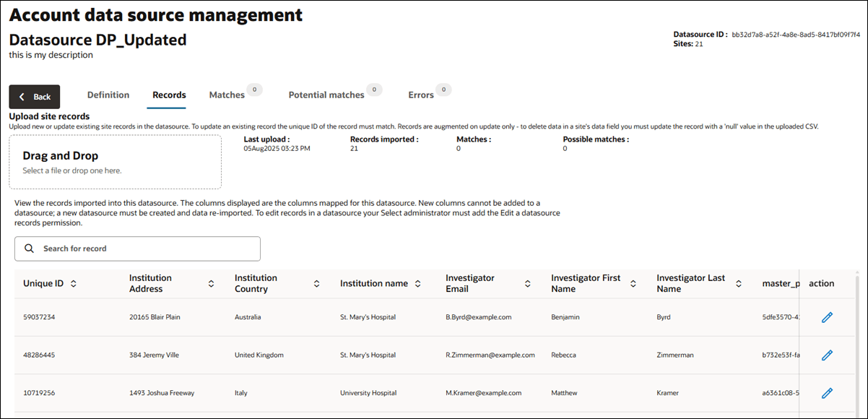
Task: Open the Investigator Last Name sort chevron
Action: [738, 283]
